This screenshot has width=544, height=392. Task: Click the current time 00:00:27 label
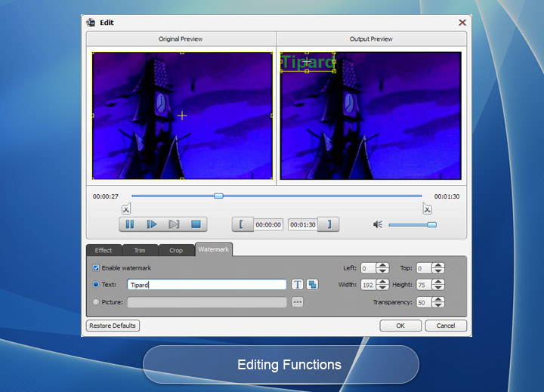(106, 196)
